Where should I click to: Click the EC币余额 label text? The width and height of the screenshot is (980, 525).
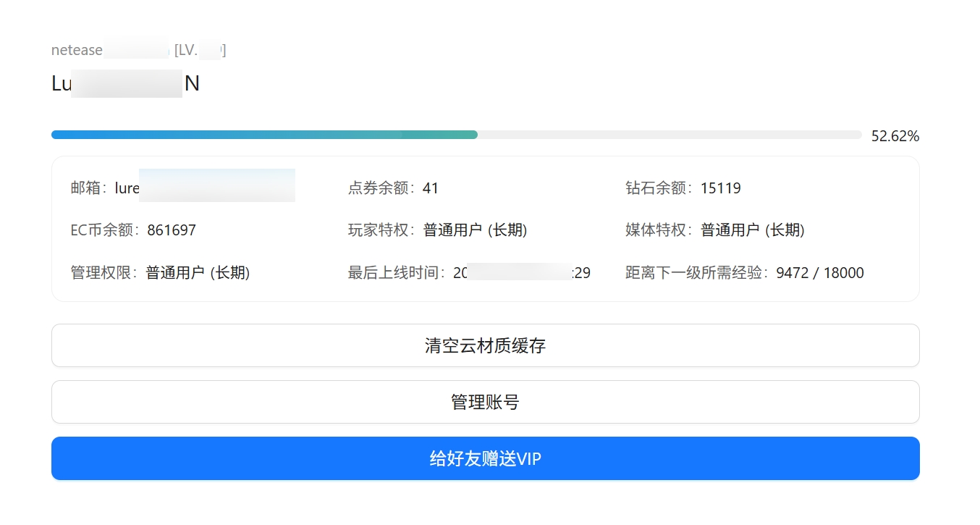click(x=104, y=230)
